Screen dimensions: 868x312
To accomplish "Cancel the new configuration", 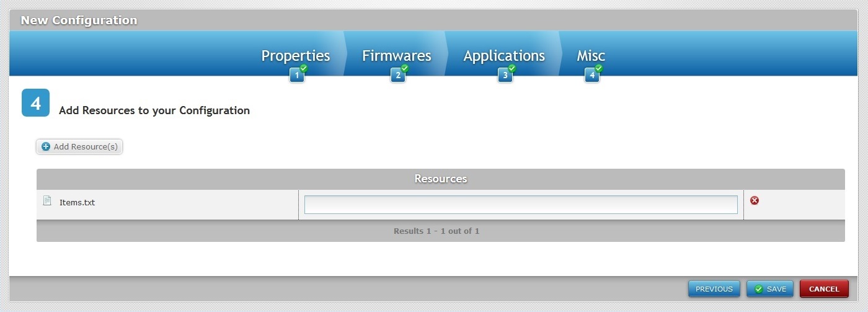I will pyautogui.click(x=824, y=289).
